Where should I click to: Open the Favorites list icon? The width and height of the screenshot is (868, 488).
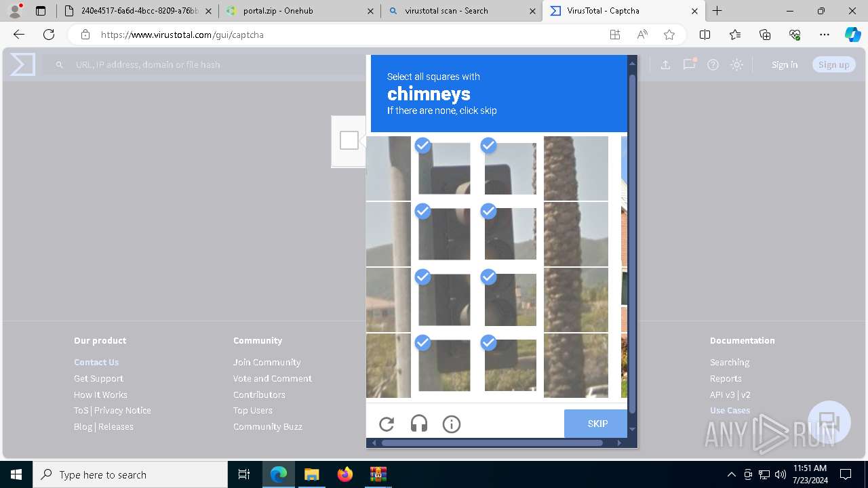tap(735, 35)
